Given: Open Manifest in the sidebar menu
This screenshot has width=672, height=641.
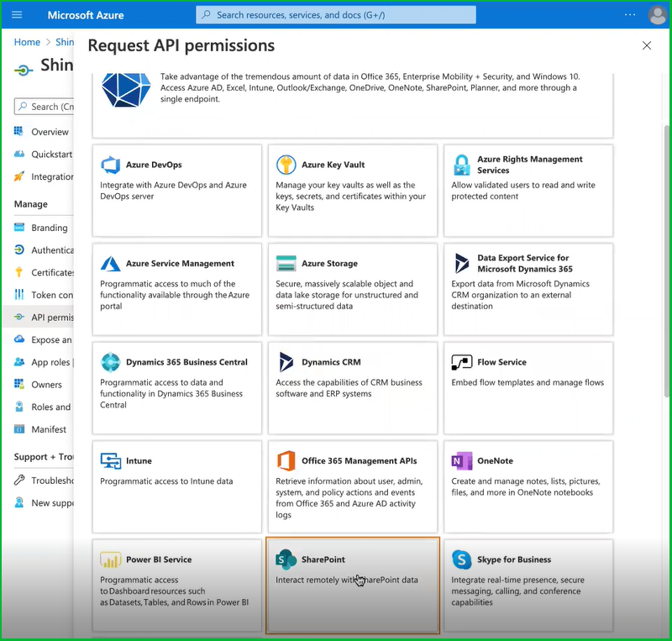Looking at the screenshot, I should coord(49,429).
